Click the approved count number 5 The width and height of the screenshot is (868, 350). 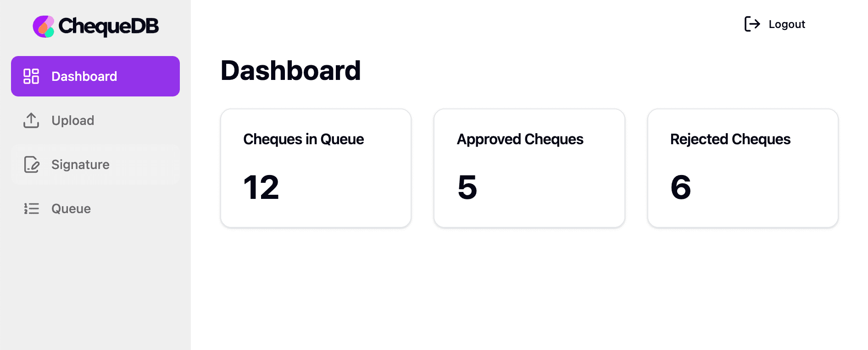(x=467, y=187)
